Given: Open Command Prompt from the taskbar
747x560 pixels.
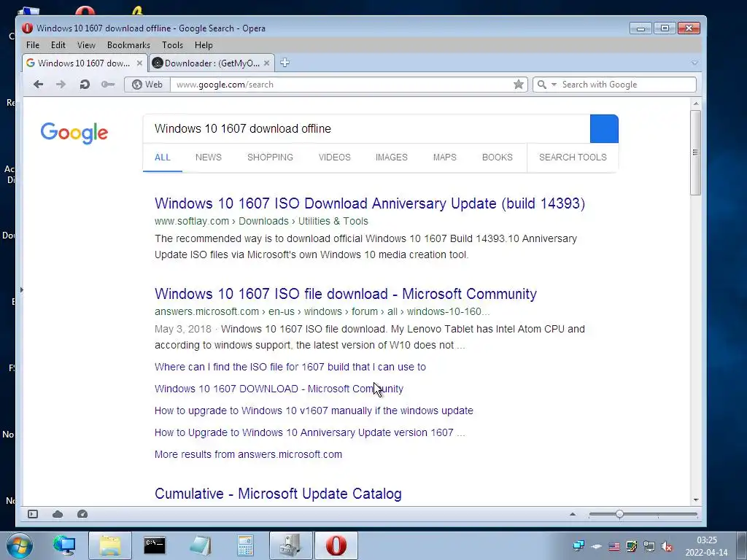Looking at the screenshot, I should [155, 545].
